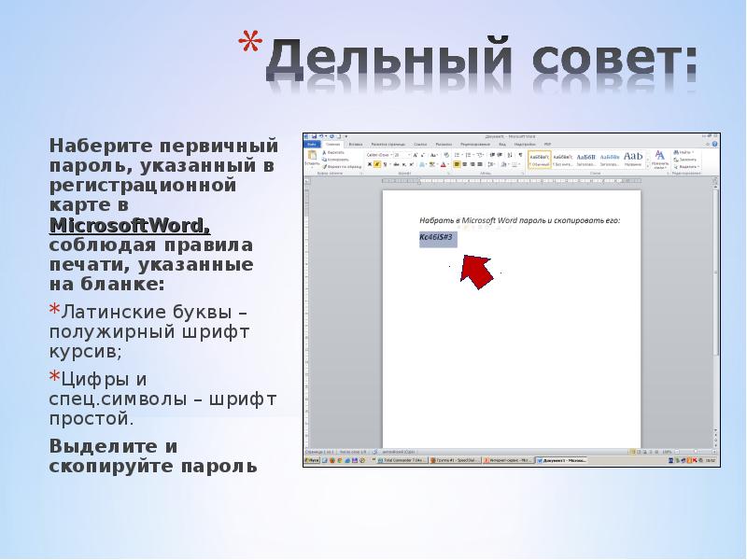Click the Undo arrow in quick access toolbar
This screenshot has width=747, height=560.
pos(321,136)
